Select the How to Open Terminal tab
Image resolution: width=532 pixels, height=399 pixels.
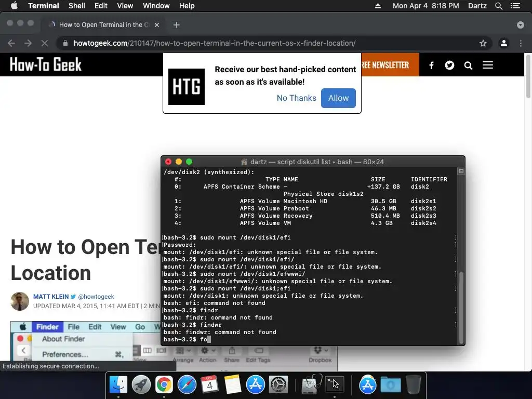(104, 25)
